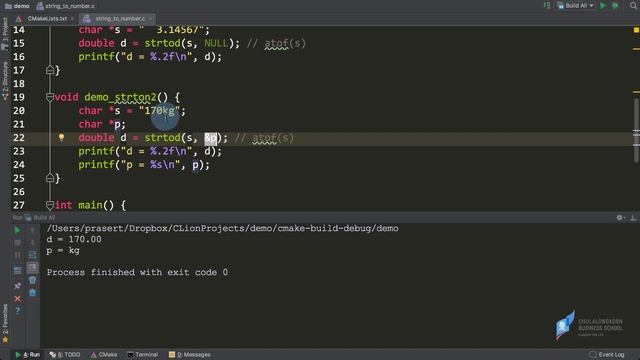Click the warning stripe mark near top of scrollbar
The width and height of the screenshot is (640, 360).
coord(636,49)
